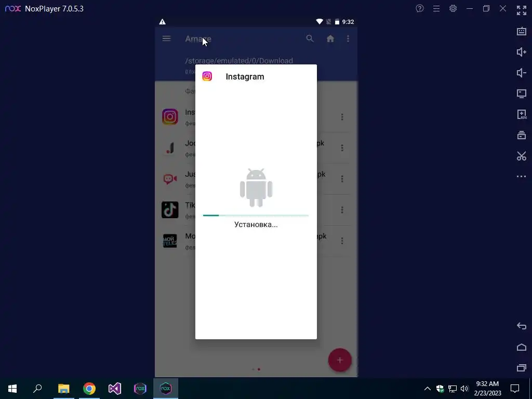Viewport: 532px width, 399px height.
Task: Click the scissors screenshot tool
Action: point(522,156)
